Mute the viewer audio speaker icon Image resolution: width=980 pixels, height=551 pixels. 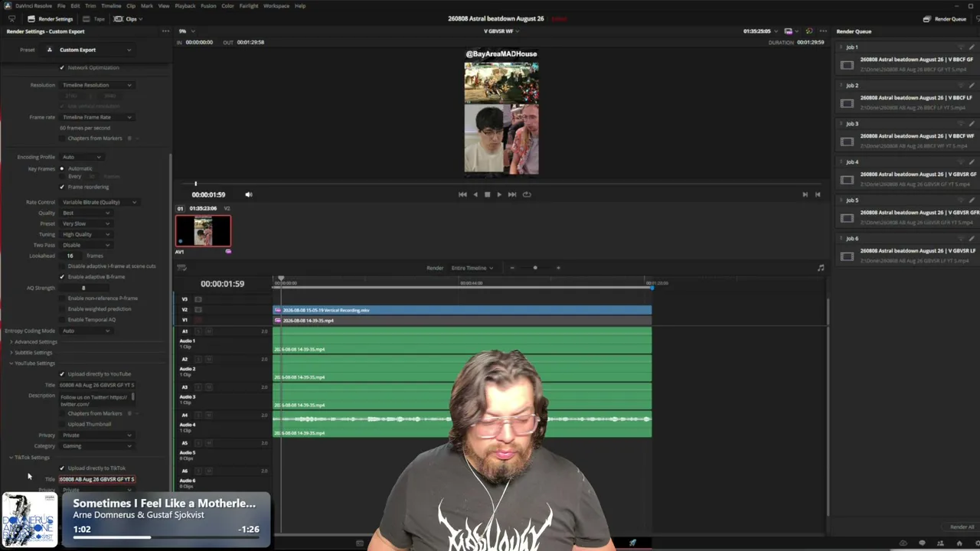coord(248,194)
